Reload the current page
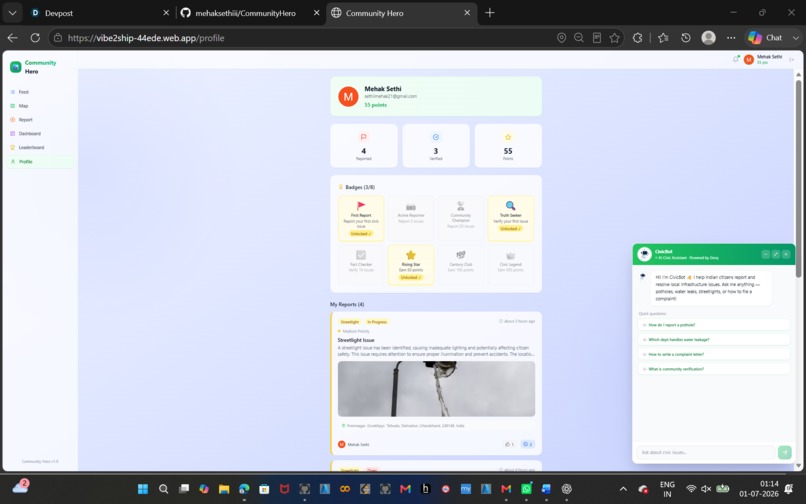Viewport: 806px width, 504px height. 35,38
